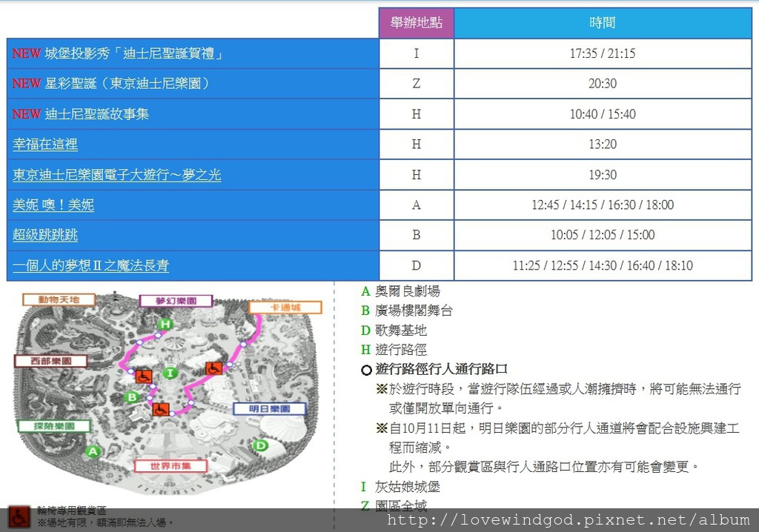Click the time cell 17:35 / 21:15
This screenshot has height=532, width=759.
click(603, 53)
